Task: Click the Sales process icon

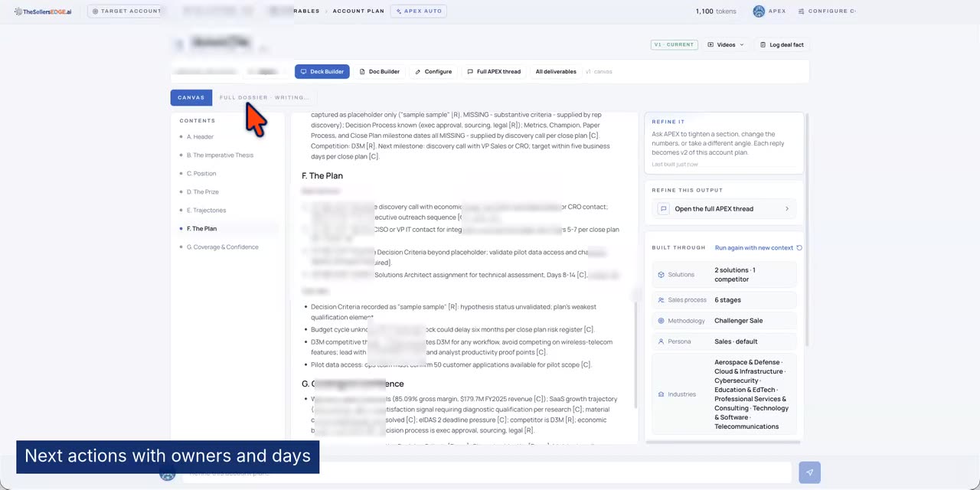Action: (661, 299)
